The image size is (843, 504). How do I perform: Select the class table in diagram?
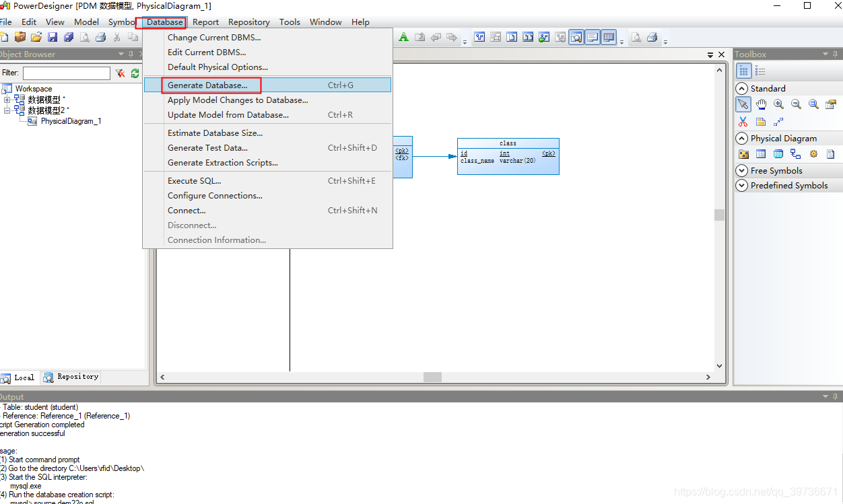508,156
